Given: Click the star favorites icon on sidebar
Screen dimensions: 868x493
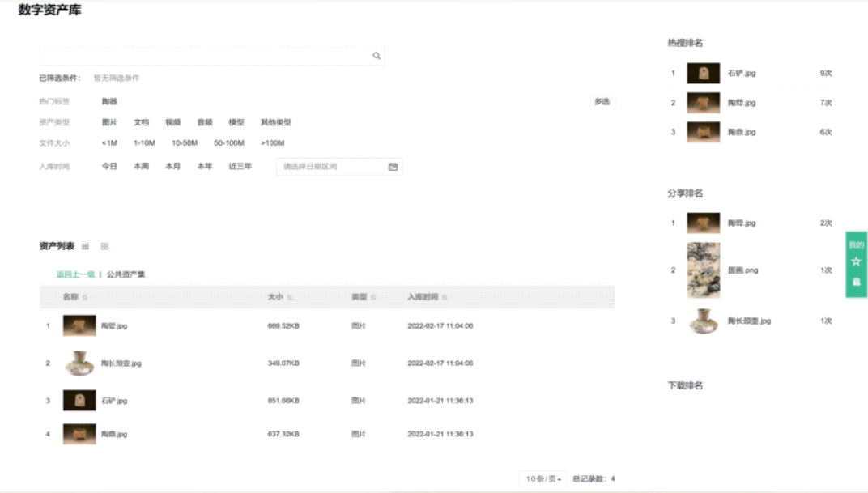Looking at the screenshot, I should (x=856, y=262).
